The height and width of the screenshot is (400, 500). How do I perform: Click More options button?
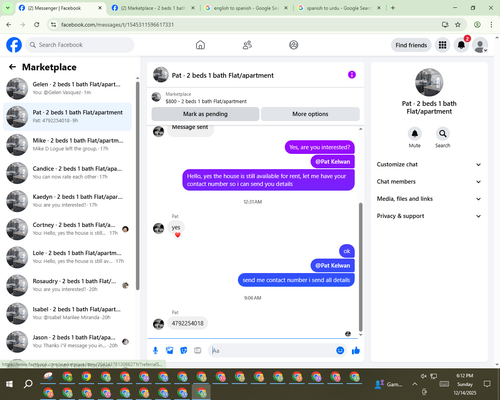310,114
